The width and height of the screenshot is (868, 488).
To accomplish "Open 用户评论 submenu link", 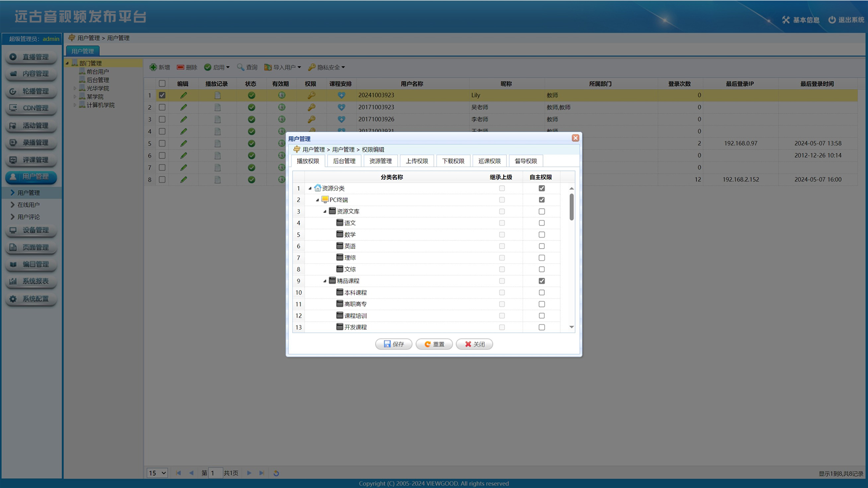I will tap(28, 217).
